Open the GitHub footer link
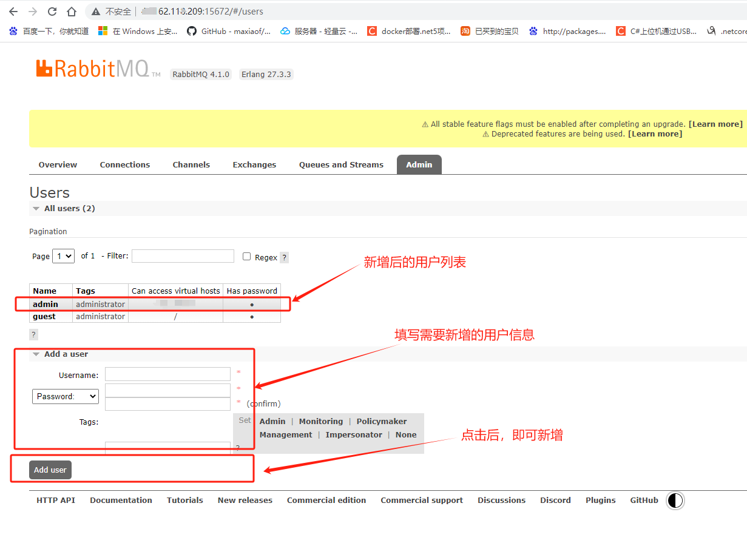This screenshot has height=560, width=747. [644, 500]
